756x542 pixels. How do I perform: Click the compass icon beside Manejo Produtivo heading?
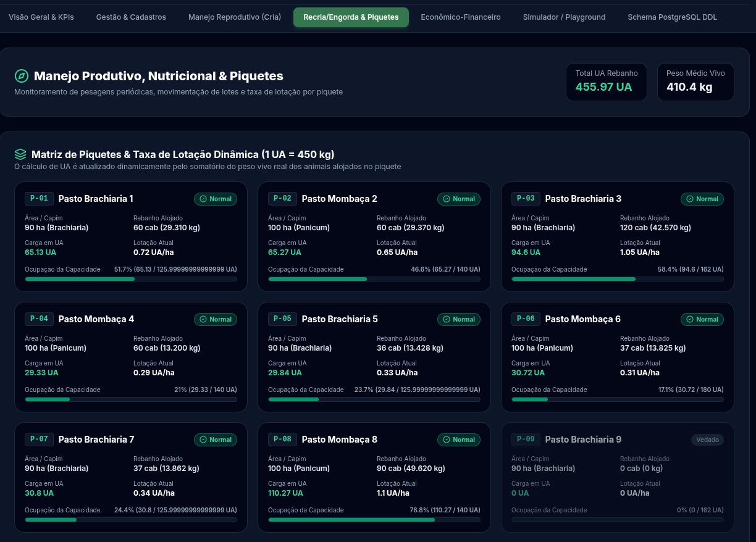pyautogui.click(x=22, y=76)
